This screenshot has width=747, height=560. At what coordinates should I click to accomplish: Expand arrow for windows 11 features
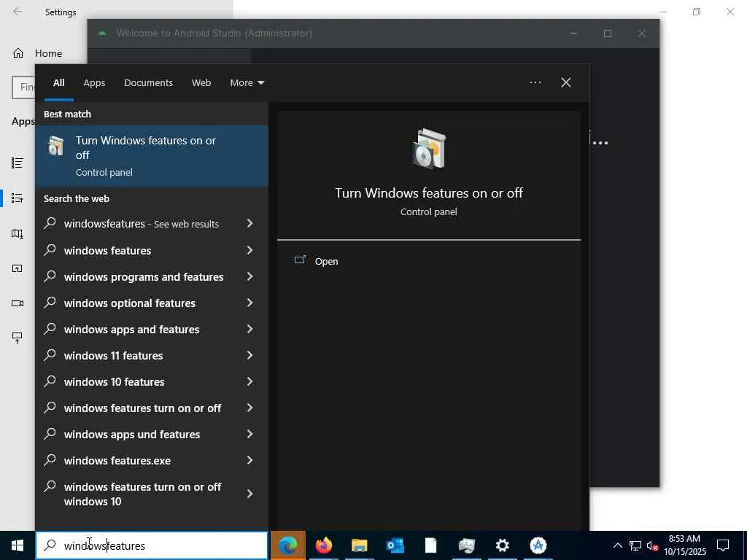tap(249, 355)
